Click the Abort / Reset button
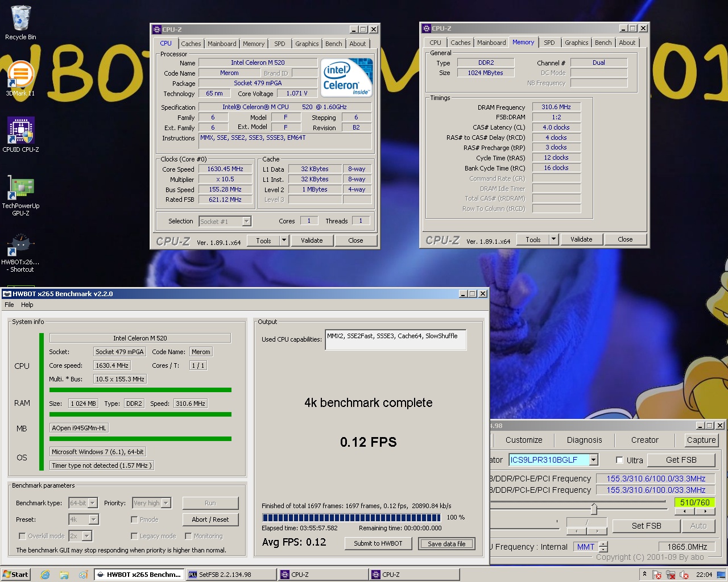The image size is (728, 582). (210, 519)
